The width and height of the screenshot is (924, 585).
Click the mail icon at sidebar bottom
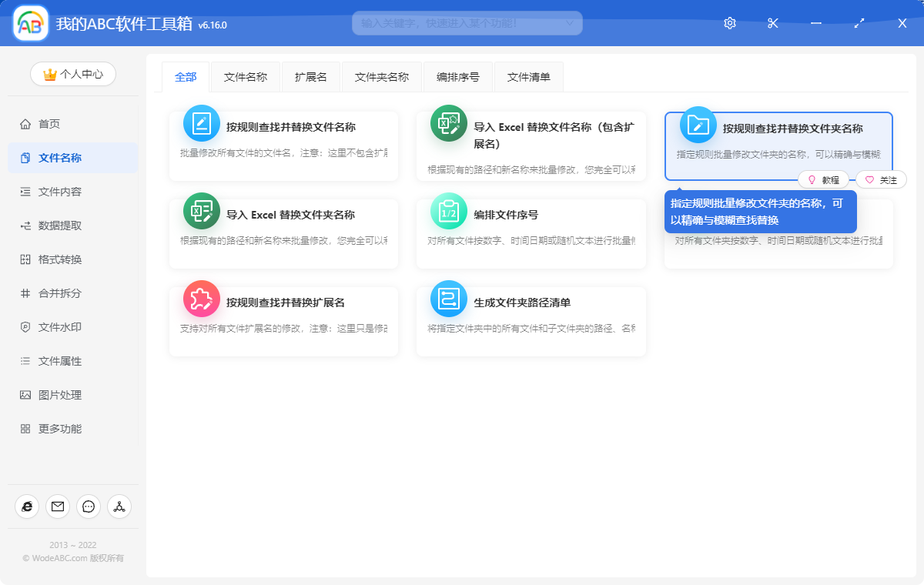(57, 506)
